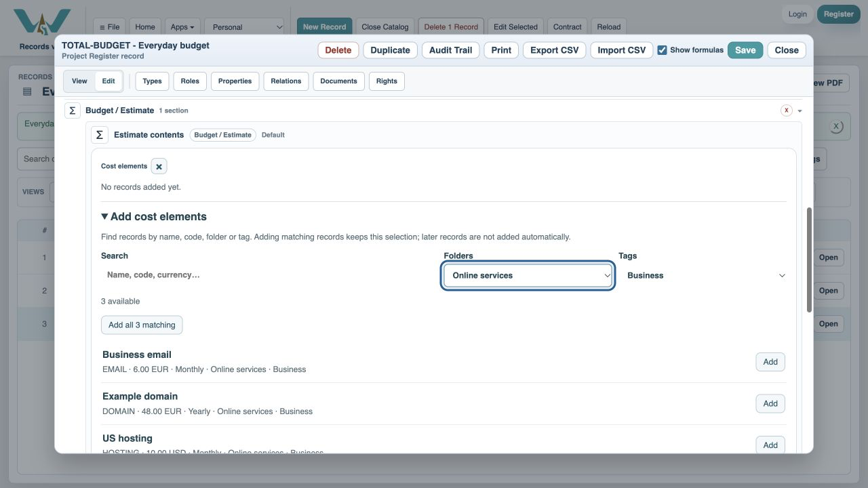Screen dimensions: 868x488
Task: Switch to Edit mode
Action: pyautogui.click(x=108, y=81)
